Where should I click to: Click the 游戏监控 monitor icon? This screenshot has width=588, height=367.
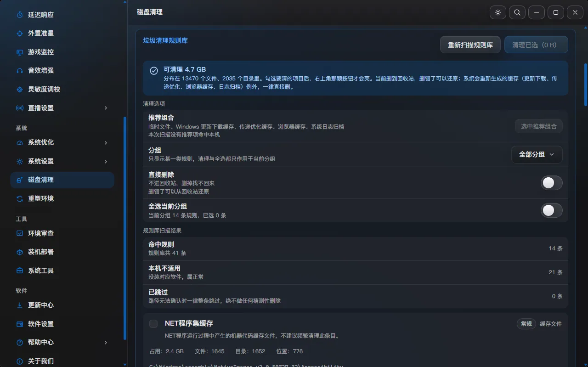(x=20, y=52)
